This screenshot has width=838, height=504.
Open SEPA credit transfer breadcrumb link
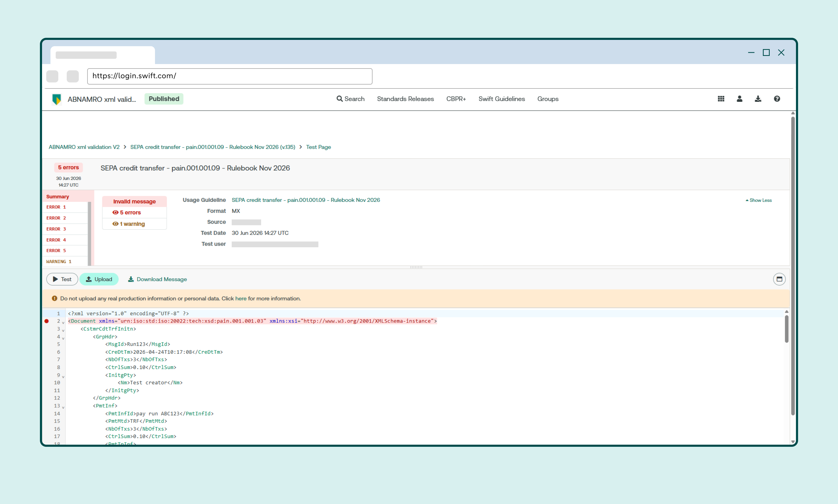tap(213, 147)
